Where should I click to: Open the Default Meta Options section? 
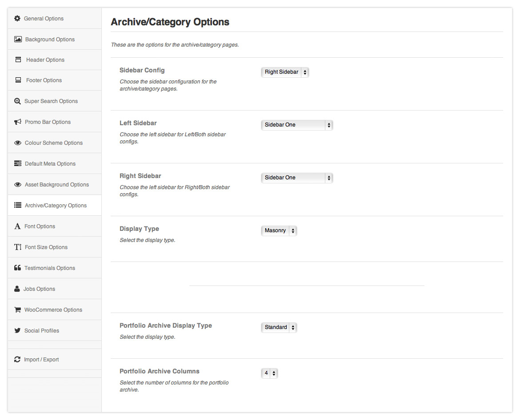click(x=50, y=164)
